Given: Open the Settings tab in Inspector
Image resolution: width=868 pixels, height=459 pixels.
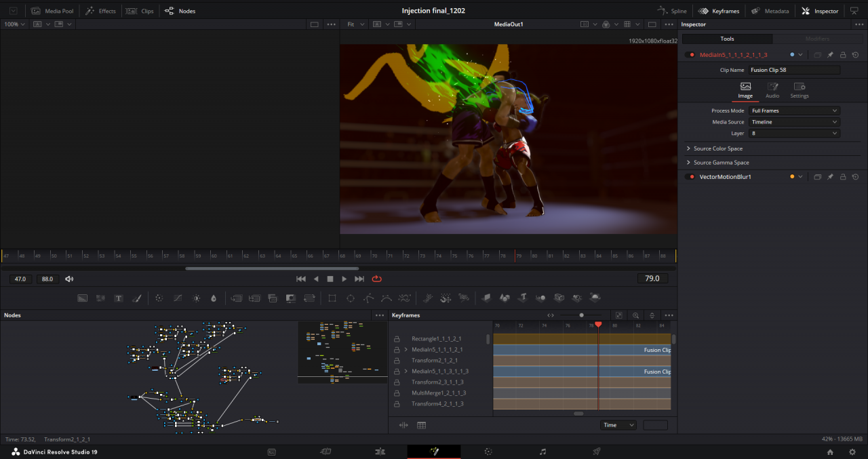Looking at the screenshot, I should pyautogui.click(x=800, y=90).
